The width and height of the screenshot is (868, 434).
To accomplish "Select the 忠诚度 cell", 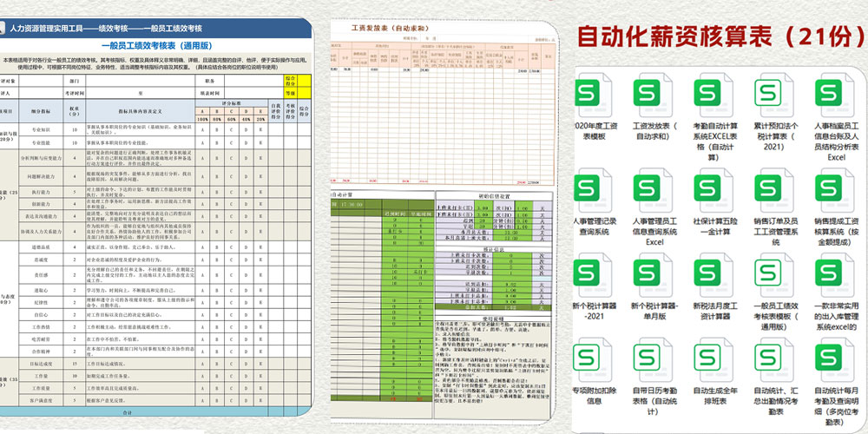I will [42, 260].
